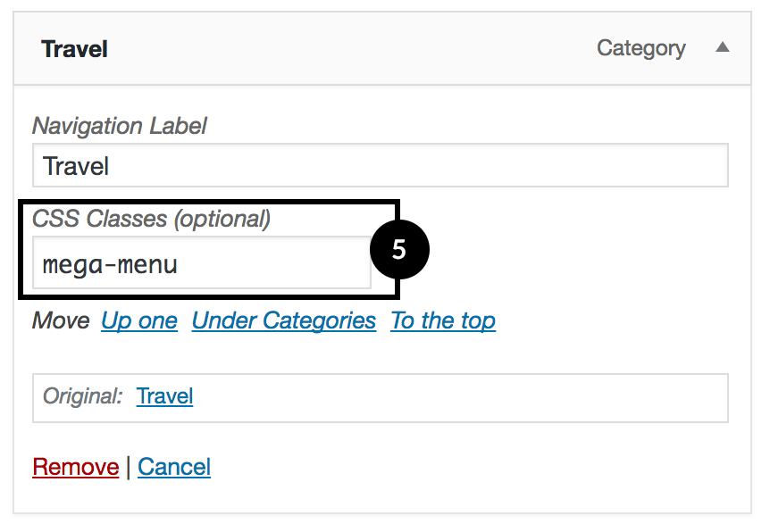The height and width of the screenshot is (532, 770).
Task: Click the bold Travel header title
Action: 74,49
